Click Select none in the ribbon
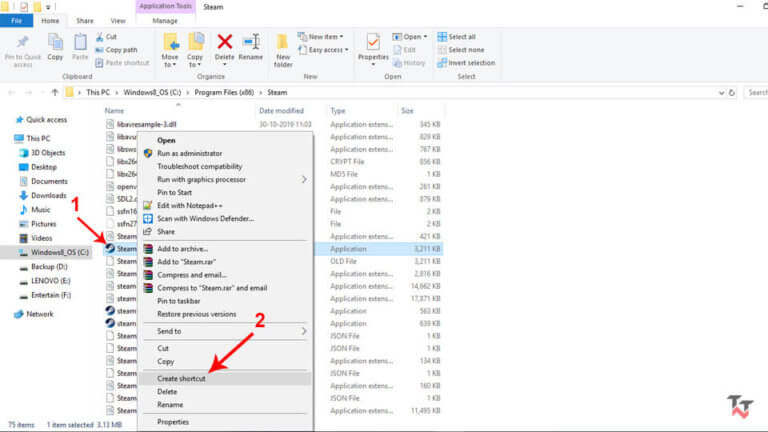This screenshot has width=768, height=432. pos(461,50)
